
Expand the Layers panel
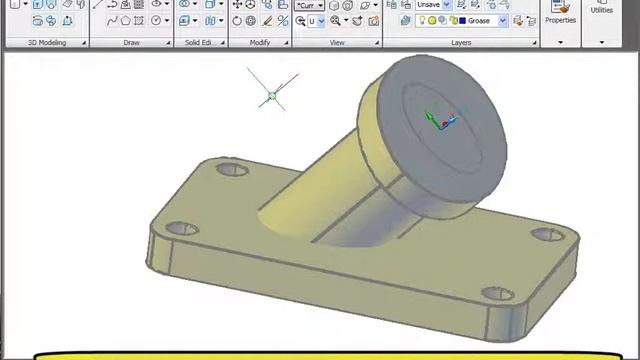point(534,43)
